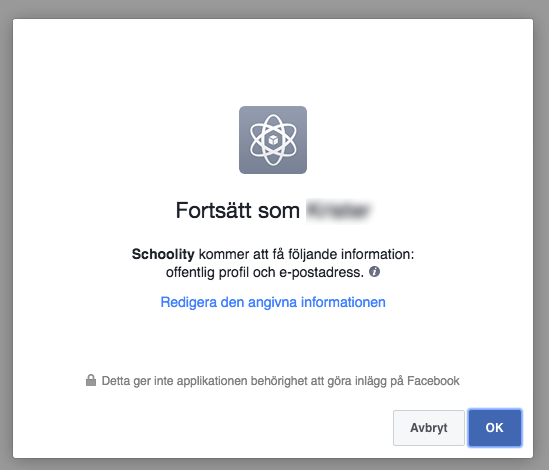Screen dimensions: 549x470
Task: Click the 'offentlig profil och e-postadress' text
Action: pos(264,272)
